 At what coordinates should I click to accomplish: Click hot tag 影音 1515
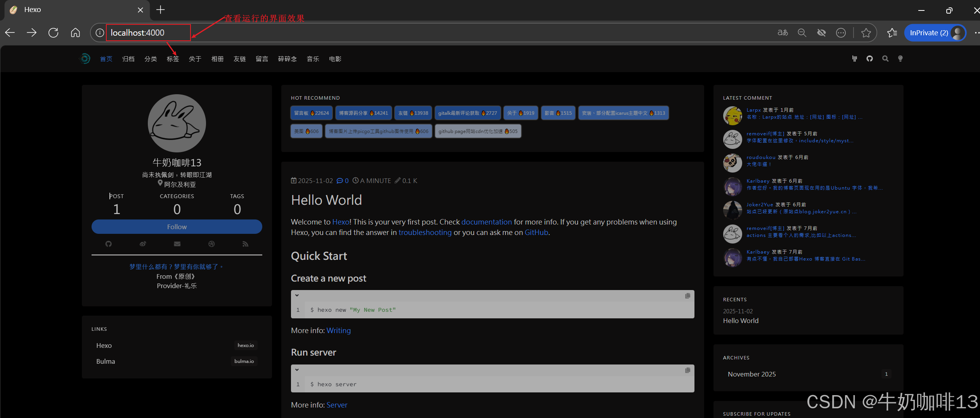click(x=558, y=113)
